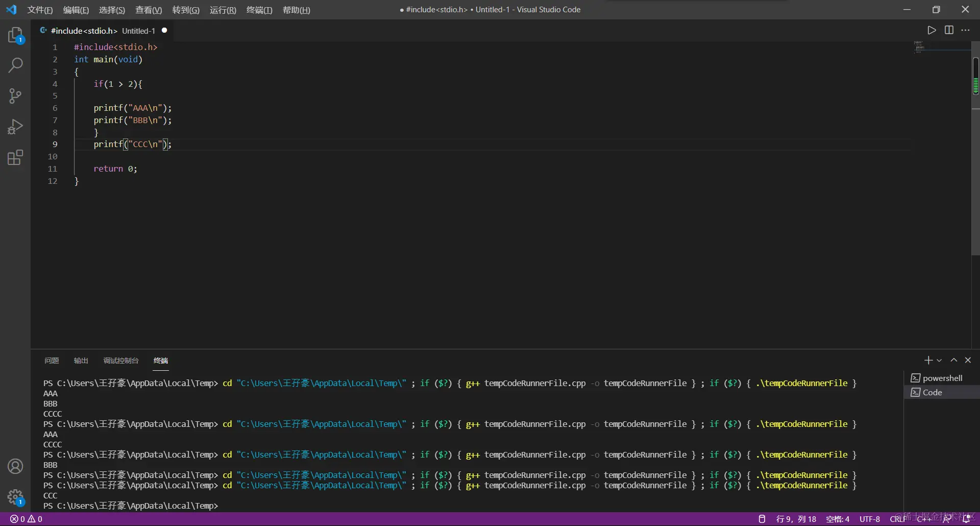Open the Source Control view
Screen dimensions: 980x526
(15, 96)
